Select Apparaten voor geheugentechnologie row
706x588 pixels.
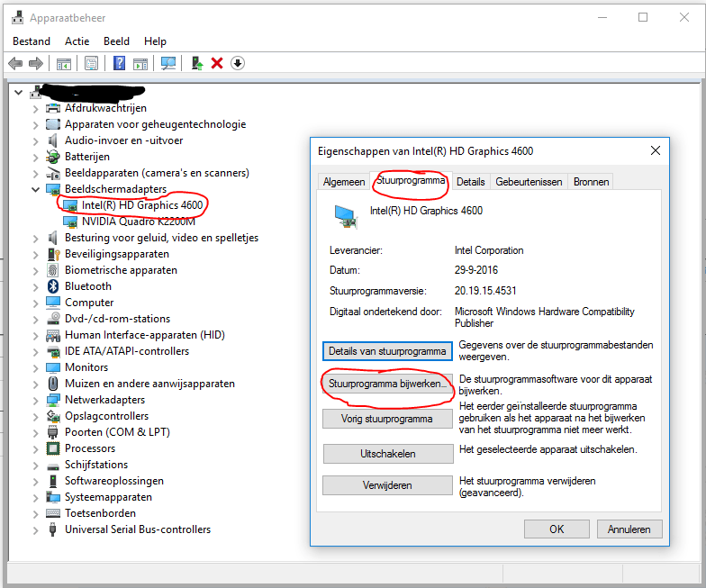click(x=155, y=124)
